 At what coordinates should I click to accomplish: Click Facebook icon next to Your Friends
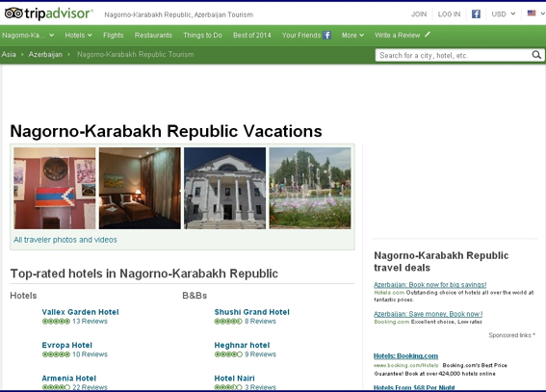click(326, 35)
